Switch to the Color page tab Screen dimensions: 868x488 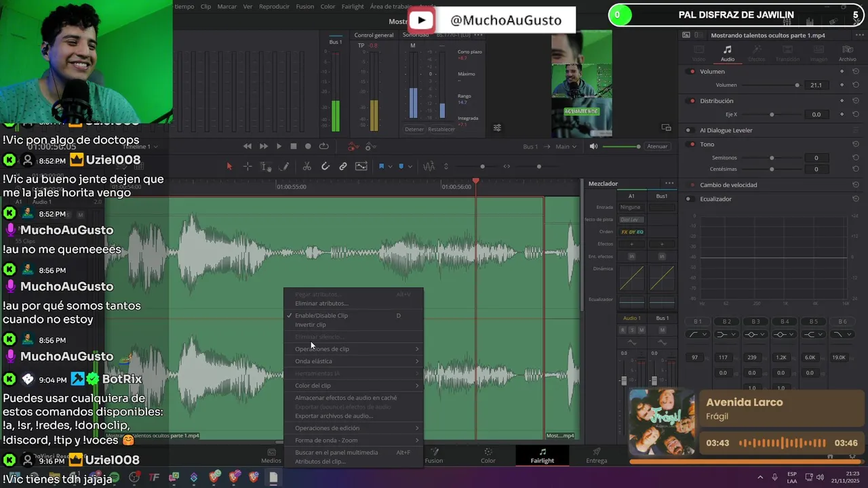pyautogui.click(x=488, y=455)
